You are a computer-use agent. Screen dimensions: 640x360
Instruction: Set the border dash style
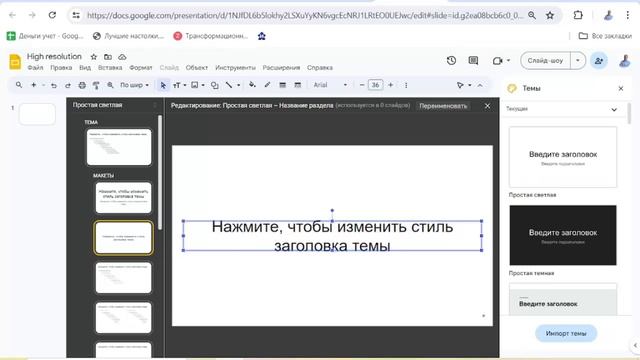298,85
